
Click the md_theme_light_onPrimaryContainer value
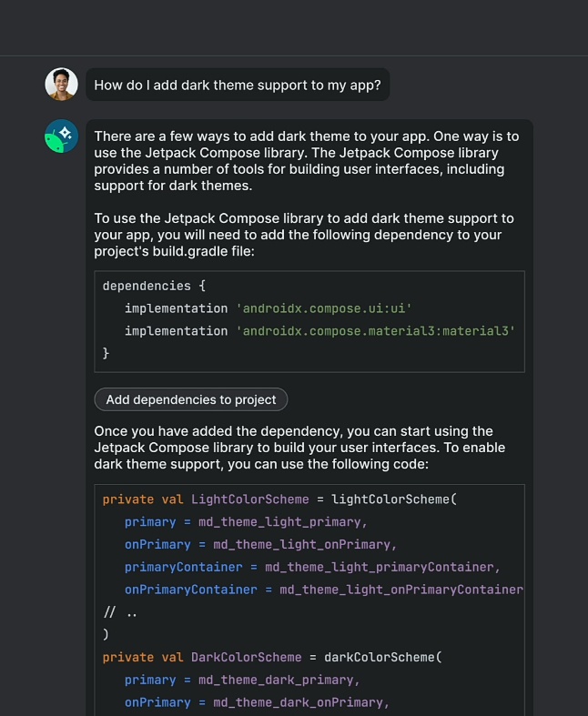click(x=400, y=590)
